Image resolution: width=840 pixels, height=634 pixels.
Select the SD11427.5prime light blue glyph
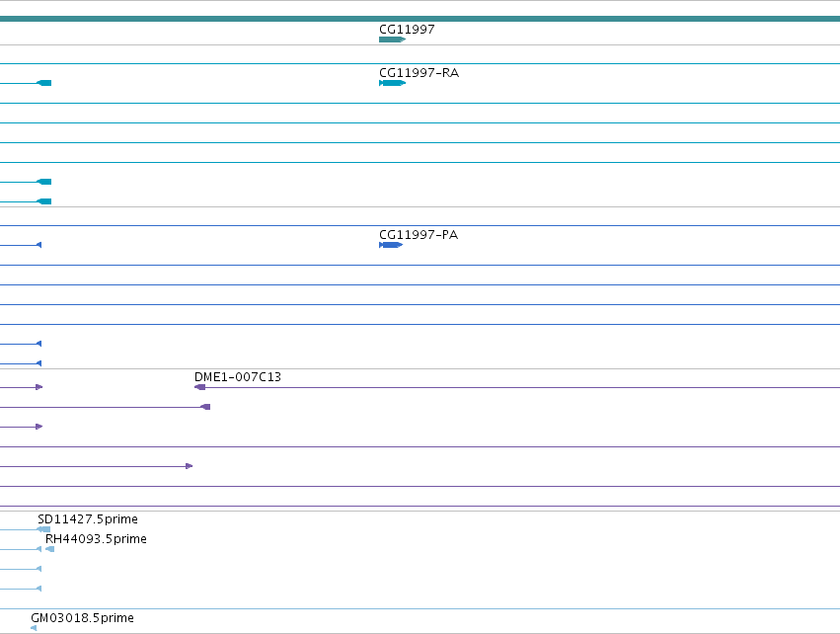[x=43, y=529]
